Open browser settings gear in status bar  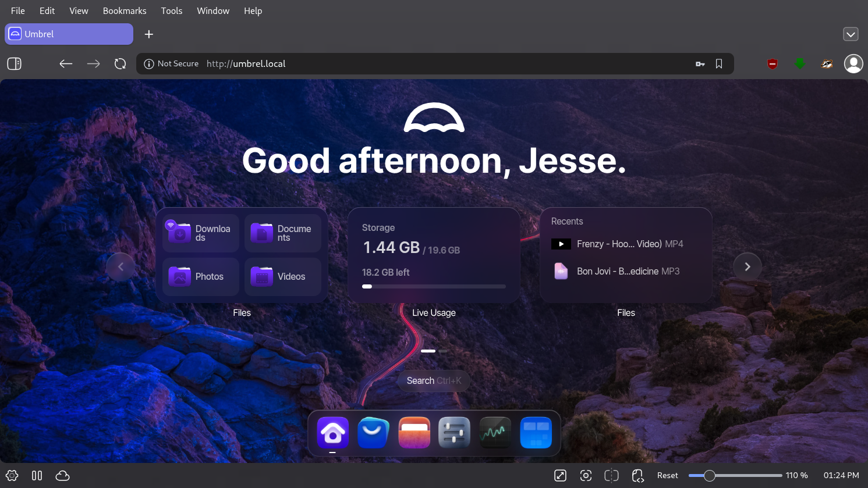coord(12,475)
